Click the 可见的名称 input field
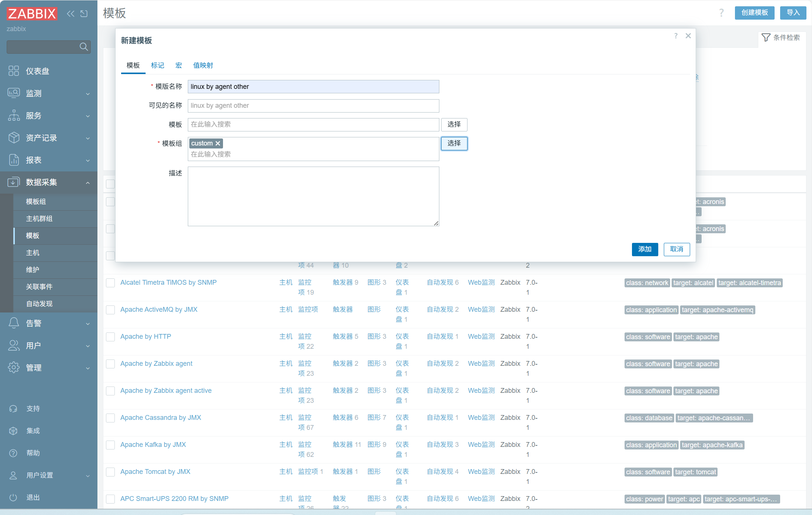The width and height of the screenshot is (812, 515). tap(313, 106)
